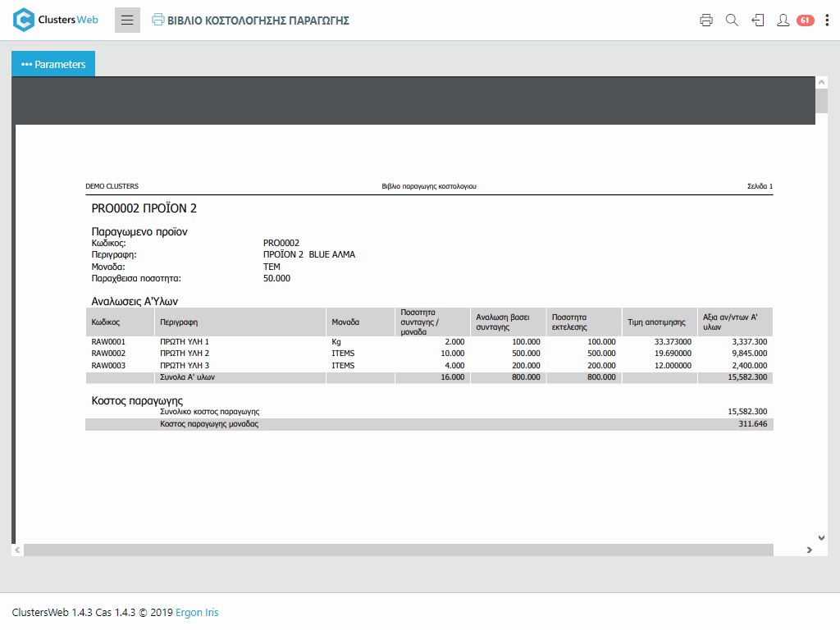Click the logout arrow icon

(x=758, y=21)
